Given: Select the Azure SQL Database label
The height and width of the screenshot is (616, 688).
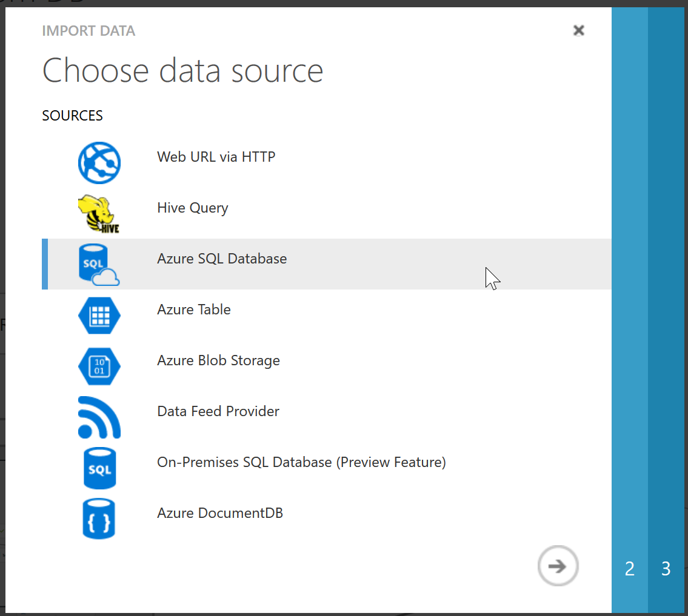Looking at the screenshot, I should click(222, 259).
